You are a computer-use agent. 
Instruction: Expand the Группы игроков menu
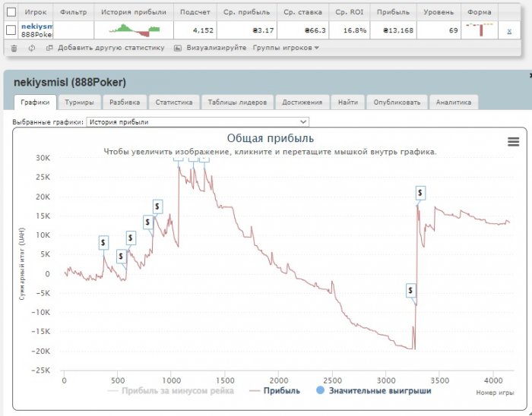pos(286,48)
